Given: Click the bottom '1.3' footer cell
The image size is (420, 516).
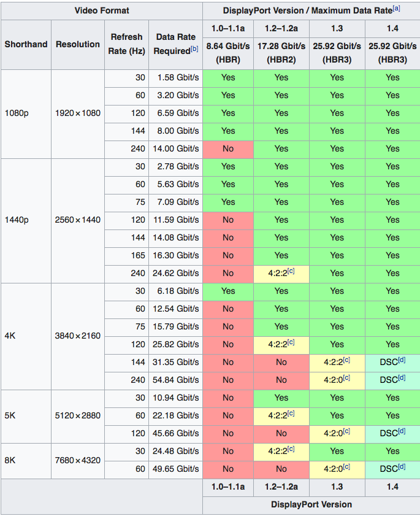Looking at the screenshot, I should 337,487.
